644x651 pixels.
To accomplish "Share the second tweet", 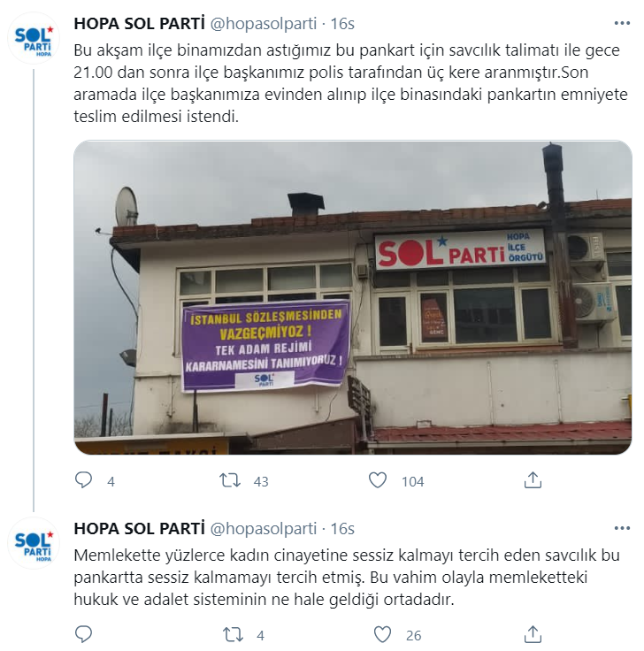I will pyautogui.click(x=533, y=634).
